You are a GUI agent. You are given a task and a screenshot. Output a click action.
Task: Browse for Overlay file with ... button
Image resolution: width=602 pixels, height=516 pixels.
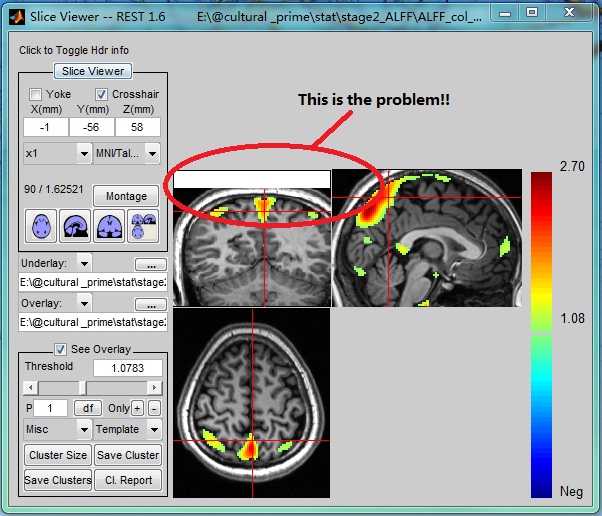151,304
